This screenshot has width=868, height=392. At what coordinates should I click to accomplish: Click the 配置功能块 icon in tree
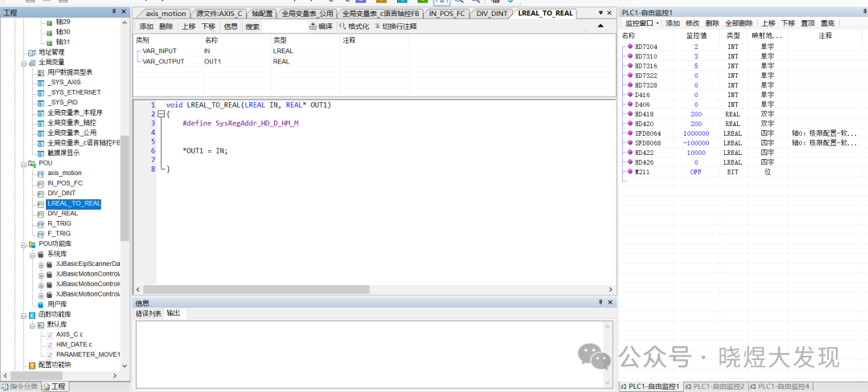pos(31,365)
